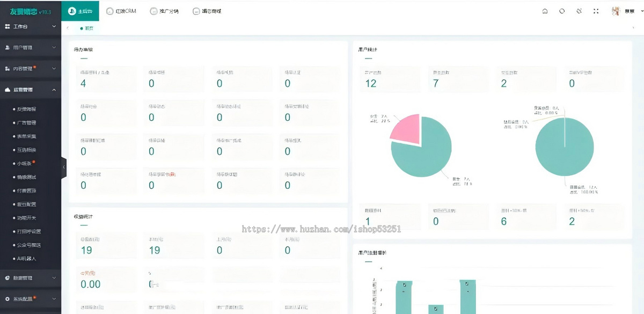Screen dimensions: 644x314
Task: Click the full teal membership pie chart
Action: [565, 147]
